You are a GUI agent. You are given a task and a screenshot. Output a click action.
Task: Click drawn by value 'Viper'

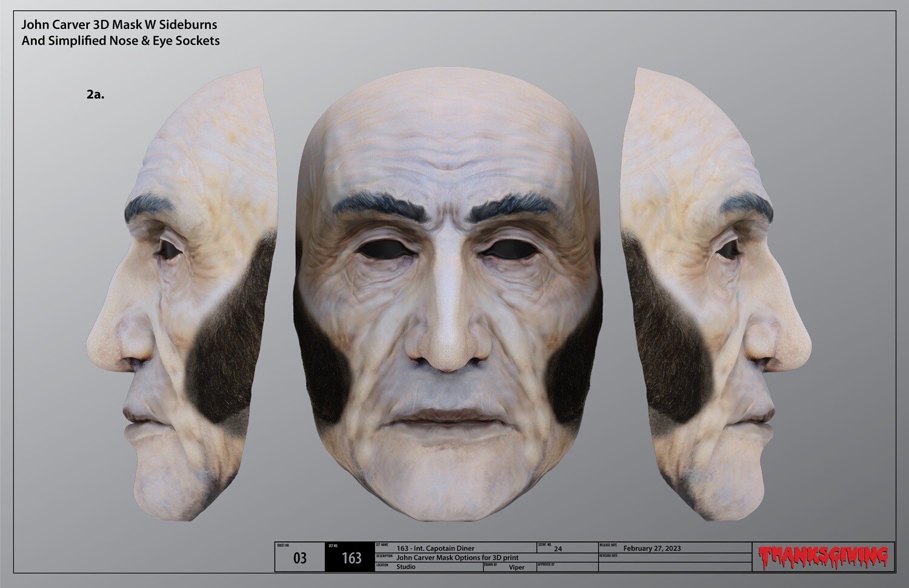click(517, 567)
